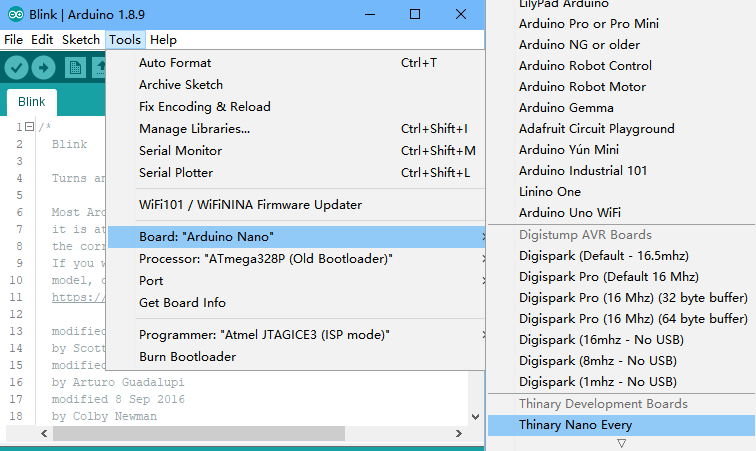The width and height of the screenshot is (756, 451).
Task: Expand the Port submenu
Action: click(x=296, y=281)
